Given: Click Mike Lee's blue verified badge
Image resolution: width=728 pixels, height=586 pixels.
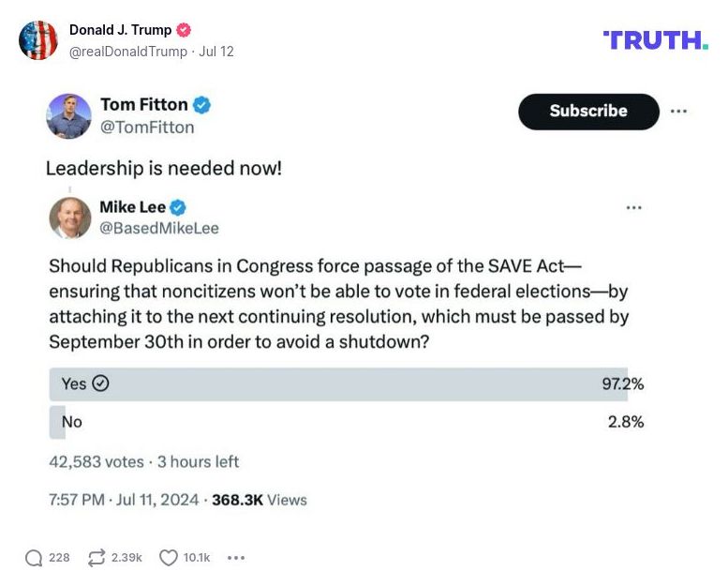Looking at the screenshot, I should click(x=177, y=207).
